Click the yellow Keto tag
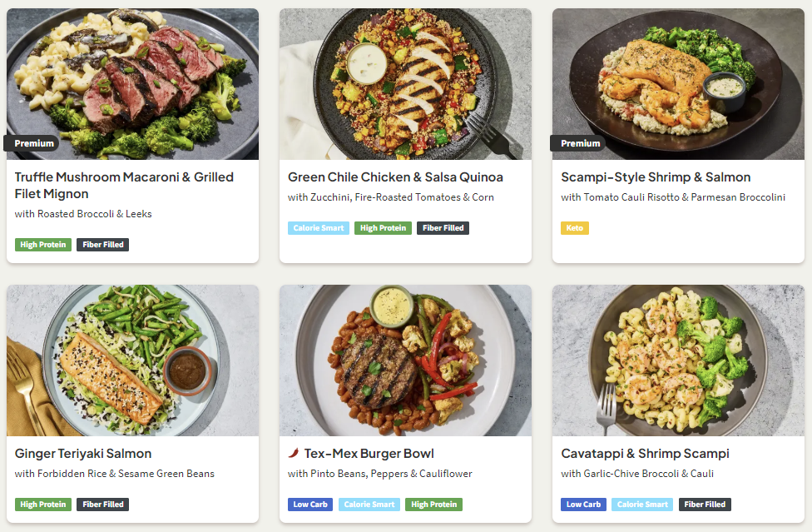 pos(574,228)
